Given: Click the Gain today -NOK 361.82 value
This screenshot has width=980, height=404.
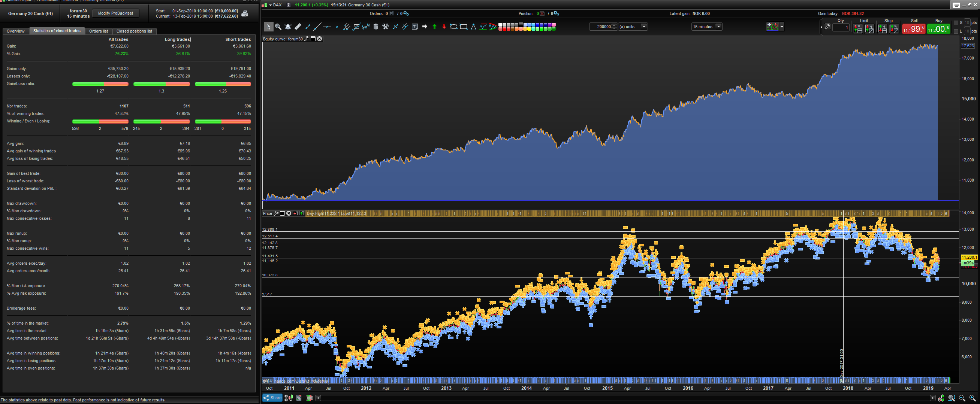Looking at the screenshot, I should pos(852,14).
